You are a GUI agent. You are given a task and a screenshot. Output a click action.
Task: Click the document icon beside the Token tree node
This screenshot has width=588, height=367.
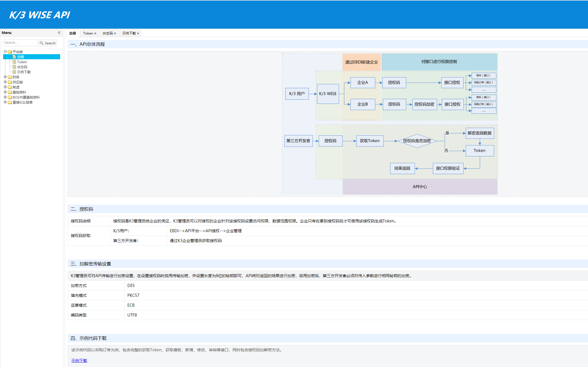pyautogui.click(x=14, y=62)
